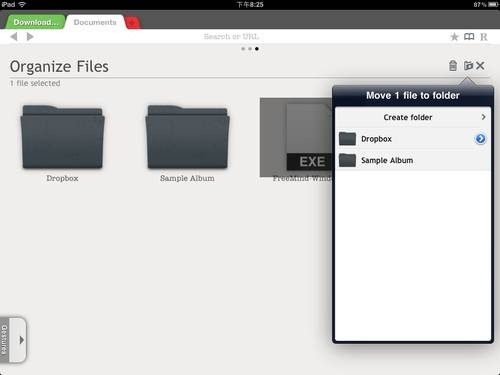This screenshot has width=500, height=375.
Task: Click the Dropbox folder name label
Action: [x=62, y=178]
